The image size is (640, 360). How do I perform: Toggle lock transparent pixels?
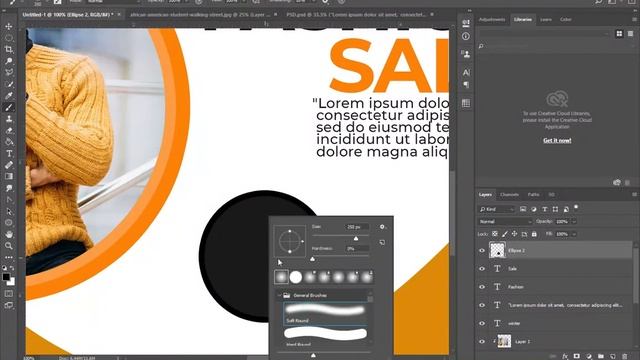(495, 234)
